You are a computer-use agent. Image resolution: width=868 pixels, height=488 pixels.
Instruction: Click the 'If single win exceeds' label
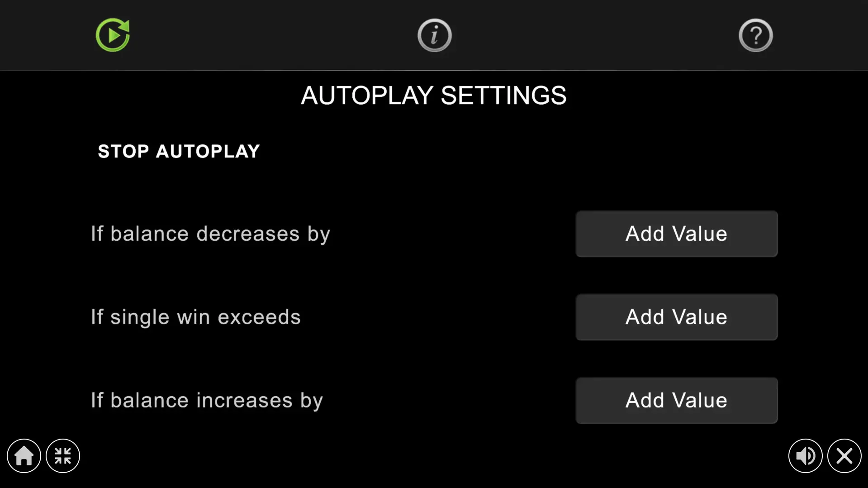(195, 317)
